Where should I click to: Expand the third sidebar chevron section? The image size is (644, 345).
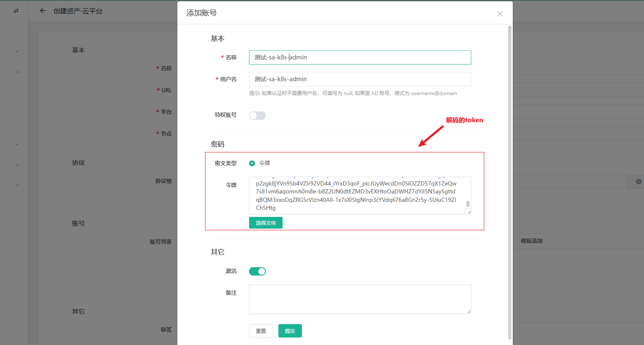17,144
